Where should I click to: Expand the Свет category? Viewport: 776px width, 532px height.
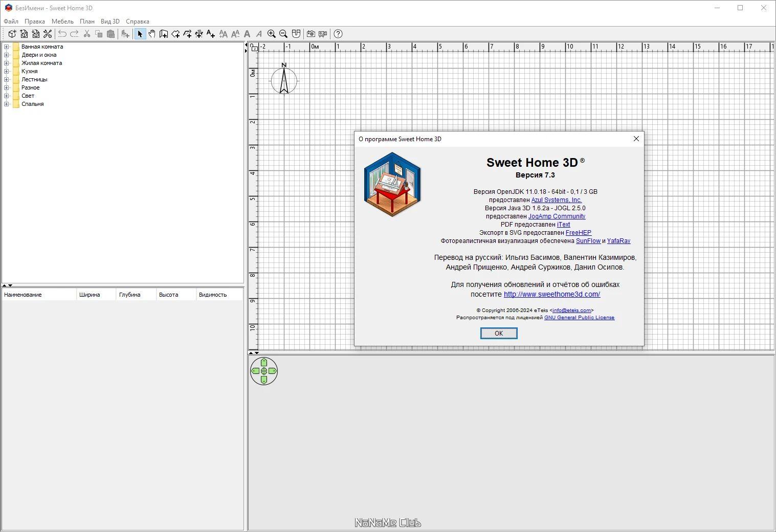(x=7, y=96)
